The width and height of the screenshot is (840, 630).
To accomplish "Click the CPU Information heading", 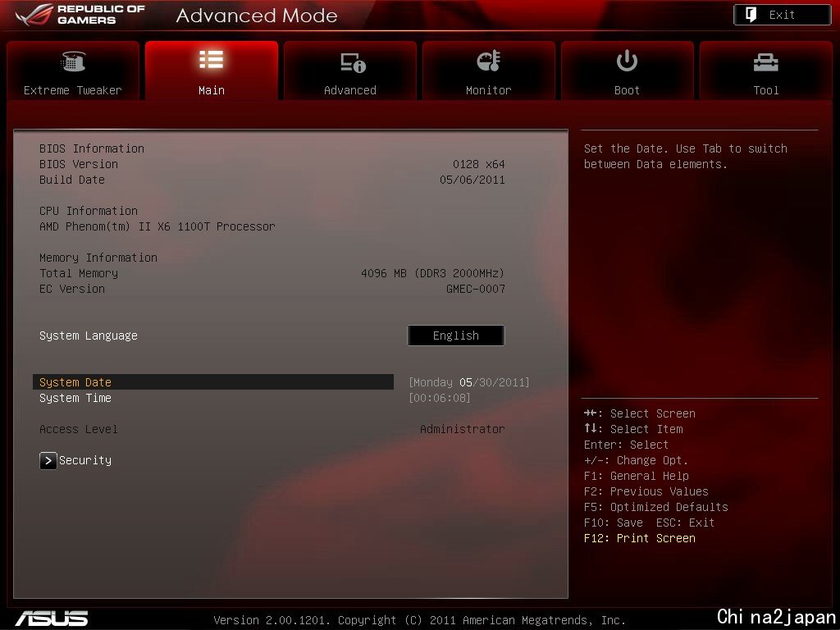I will pyautogui.click(x=89, y=211).
